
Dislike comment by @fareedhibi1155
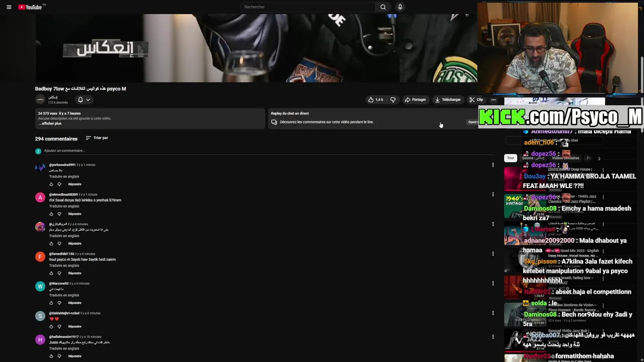59,273
